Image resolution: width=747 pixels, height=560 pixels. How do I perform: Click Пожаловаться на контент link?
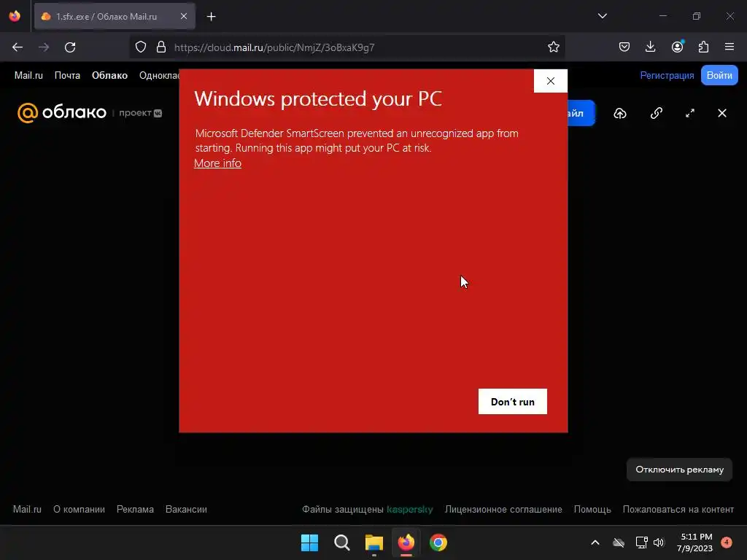click(x=678, y=509)
